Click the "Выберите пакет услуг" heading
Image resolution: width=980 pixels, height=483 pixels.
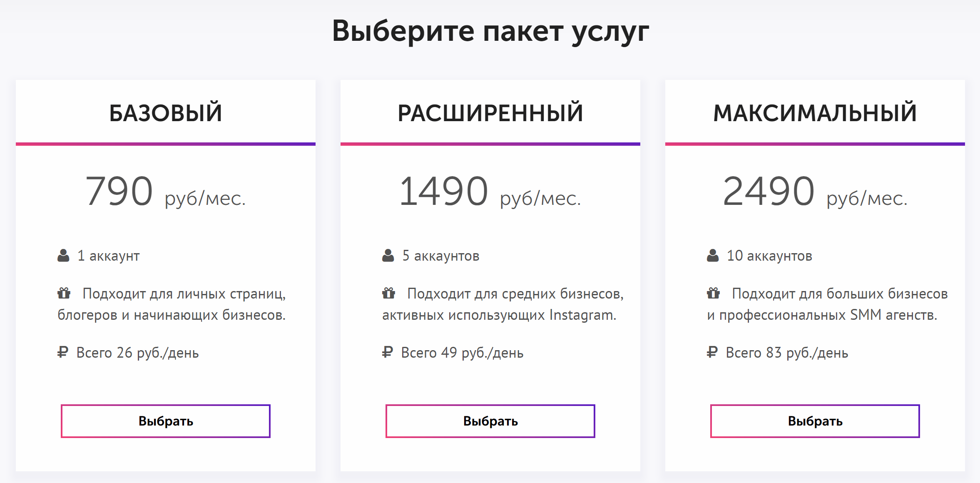[x=490, y=31]
